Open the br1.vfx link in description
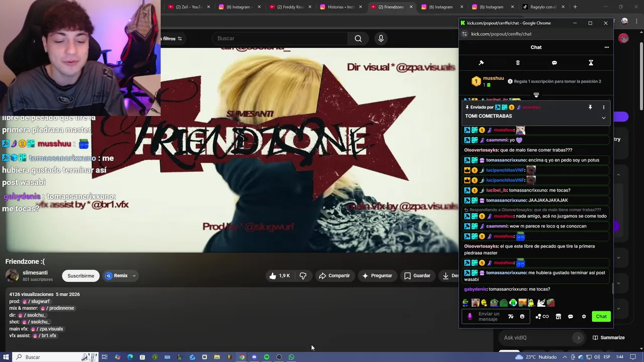644x362 pixels. (44, 335)
